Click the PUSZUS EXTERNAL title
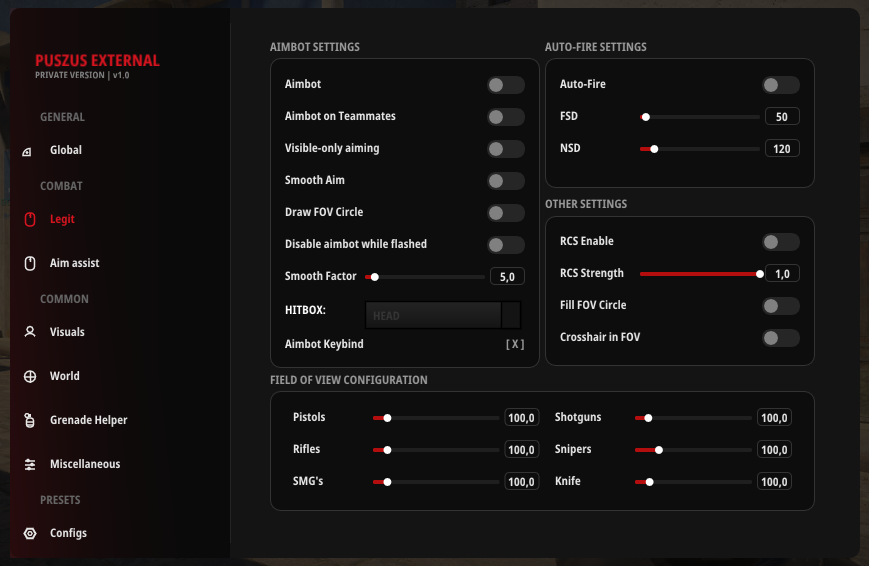 pyautogui.click(x=98, y=60)
